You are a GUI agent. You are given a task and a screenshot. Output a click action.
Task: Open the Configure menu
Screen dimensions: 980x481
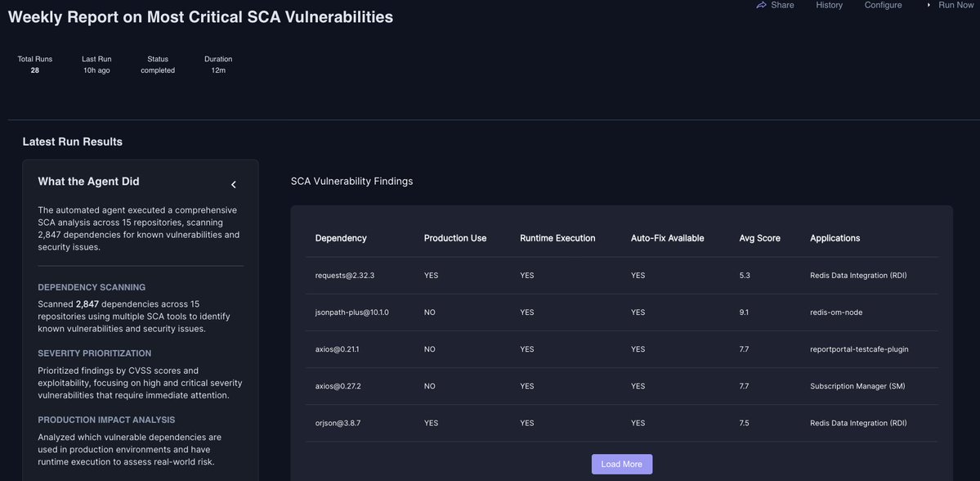click(883, 5)
